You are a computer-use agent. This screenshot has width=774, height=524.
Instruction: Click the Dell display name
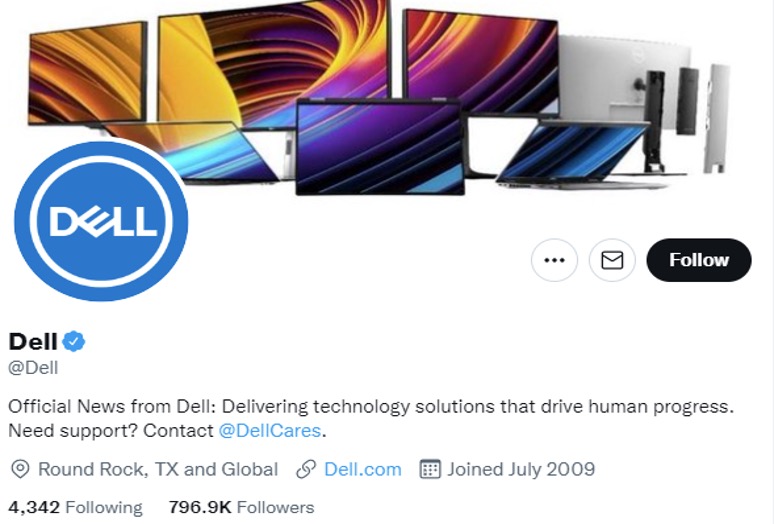point(33,341)
